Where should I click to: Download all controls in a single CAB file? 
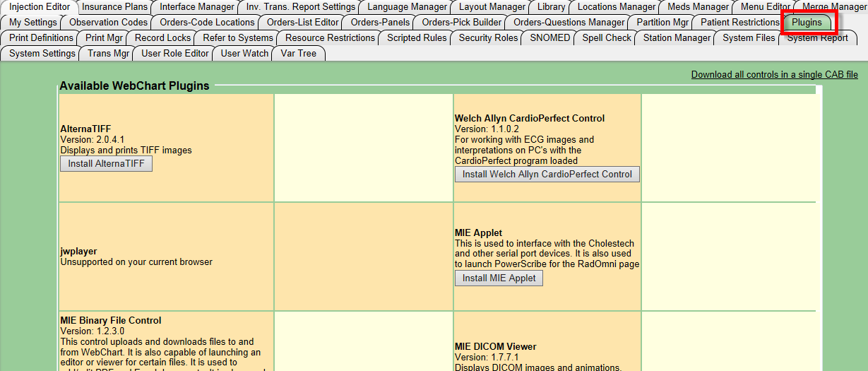coord(774,74)
